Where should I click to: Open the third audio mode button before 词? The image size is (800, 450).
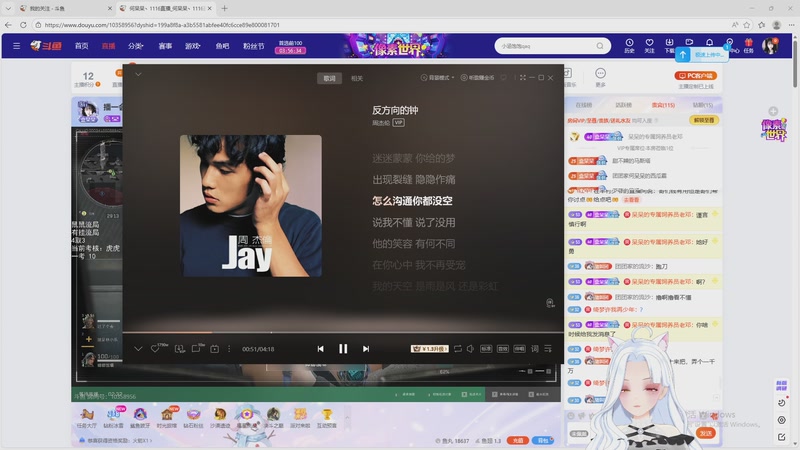(x=519, y=348)
